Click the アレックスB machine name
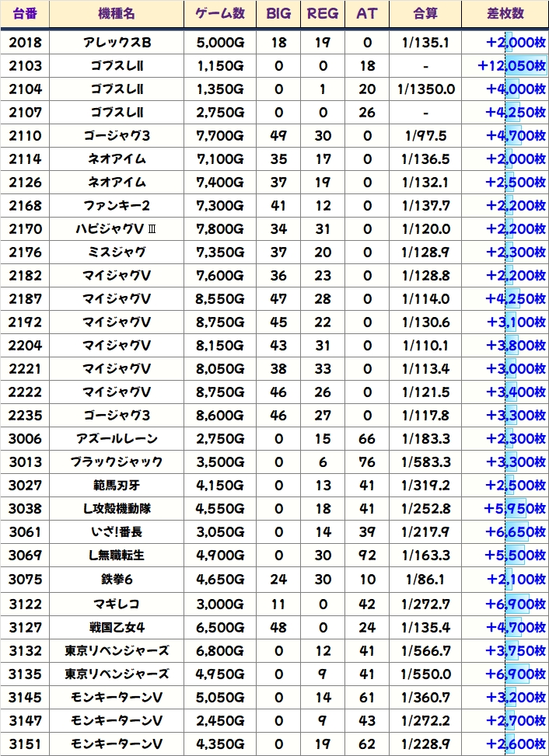This screenshot has height=756, width=549. click(x=117, y=43)
